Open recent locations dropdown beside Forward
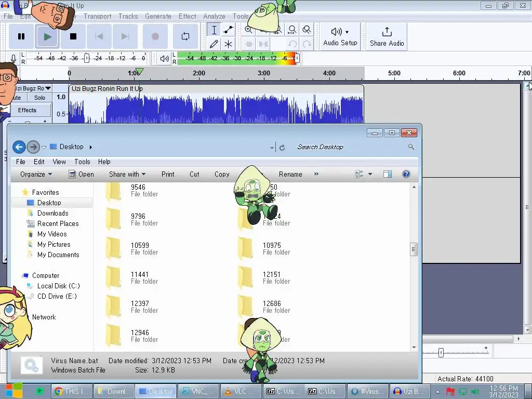 [x=44, y=147]
